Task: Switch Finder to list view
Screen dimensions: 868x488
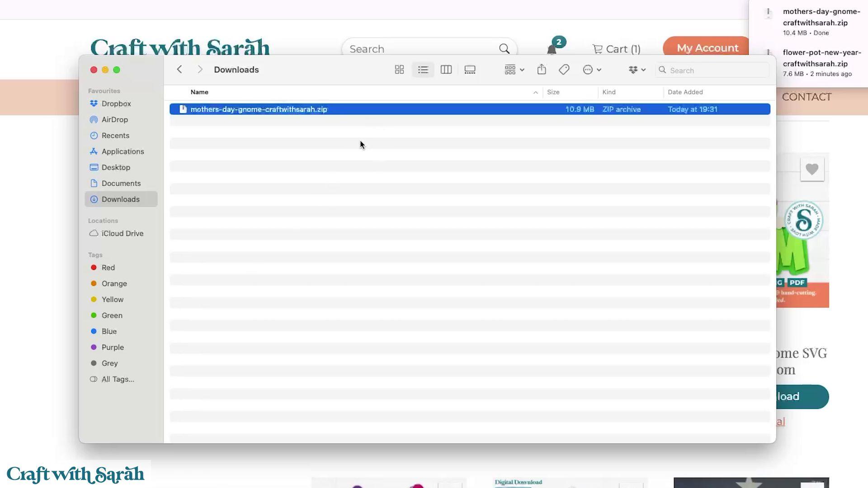Action: pyautogui.click(x=423, y=70)
